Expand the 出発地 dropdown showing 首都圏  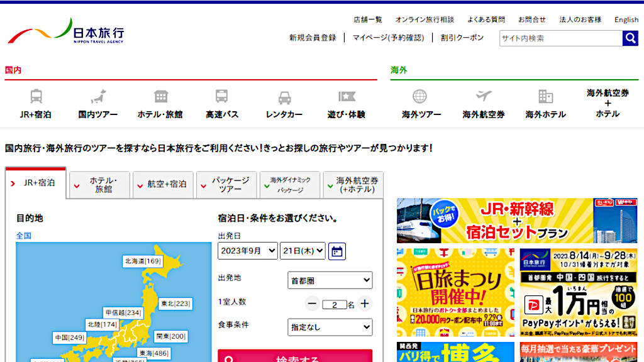pyautogui.click(x=330, y=281)
